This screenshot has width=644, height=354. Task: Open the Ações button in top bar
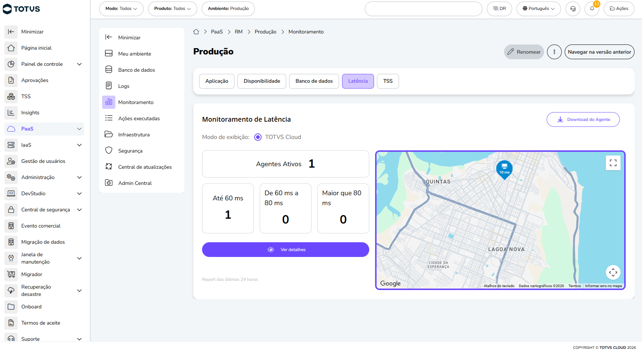pos(619,9)
